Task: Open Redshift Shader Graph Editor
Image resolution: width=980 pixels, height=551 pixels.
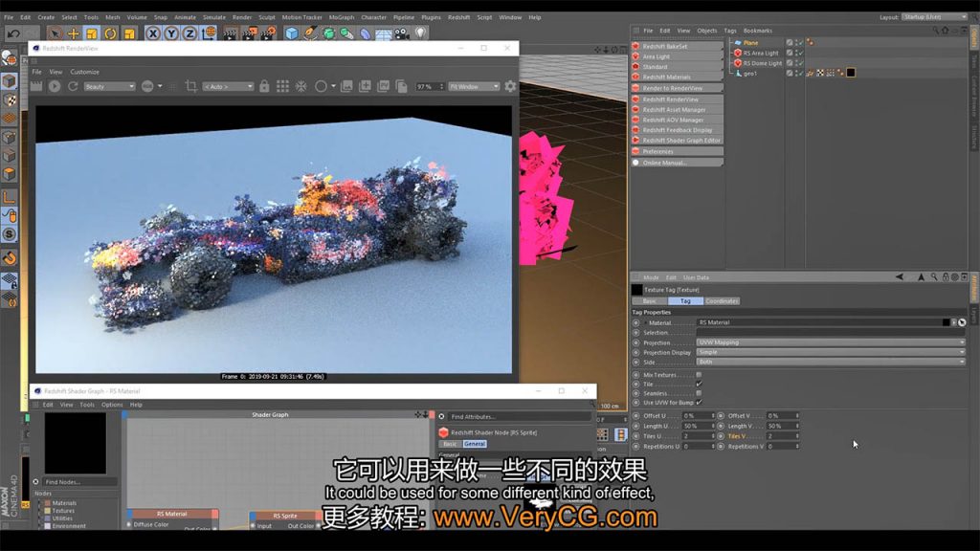Action: click(x=677, y=141)
